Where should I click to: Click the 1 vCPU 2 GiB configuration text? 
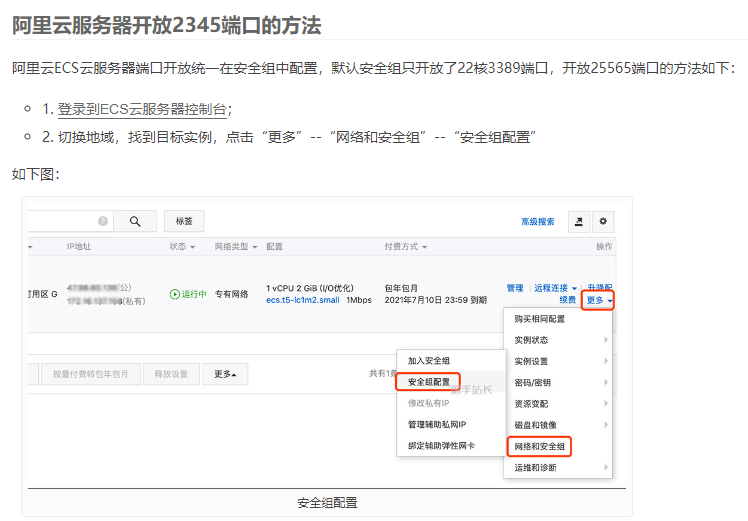[x=310, y=288]
